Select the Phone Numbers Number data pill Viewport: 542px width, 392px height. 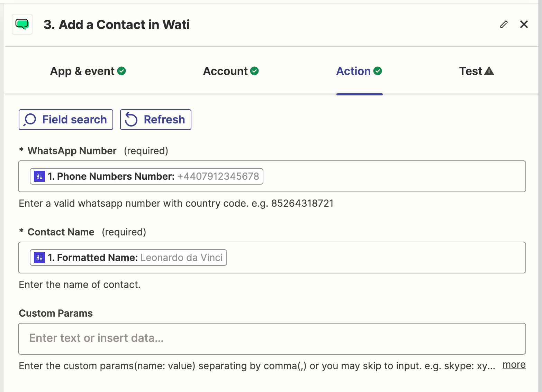(x=146, y=176)
